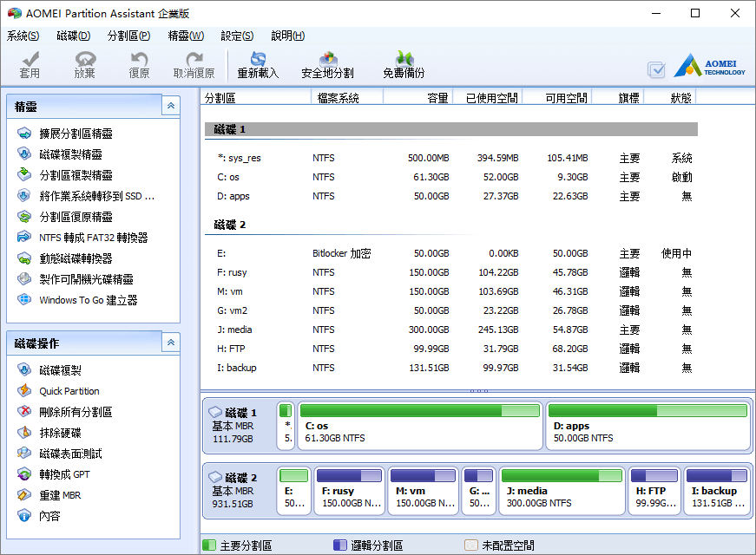Select the D: apps block in disk map
756x555 pixels.
(x=648, y=426)
